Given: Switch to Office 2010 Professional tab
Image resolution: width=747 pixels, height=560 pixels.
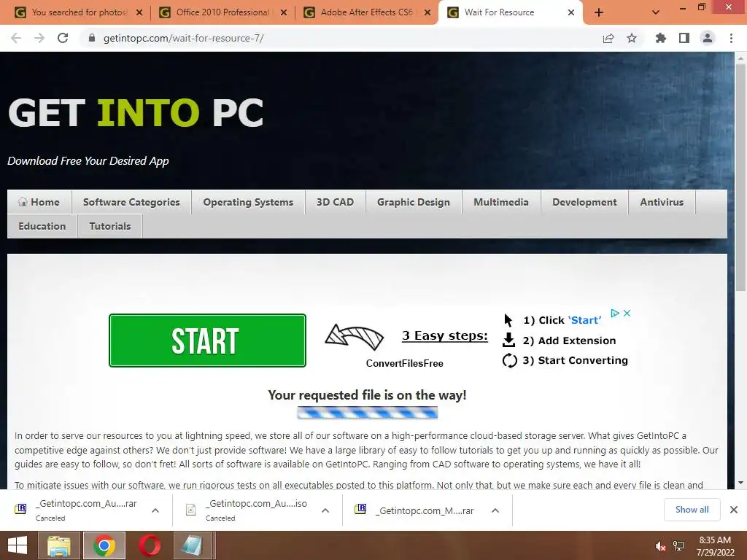Looking at the screenshot, I should (222, 12).
